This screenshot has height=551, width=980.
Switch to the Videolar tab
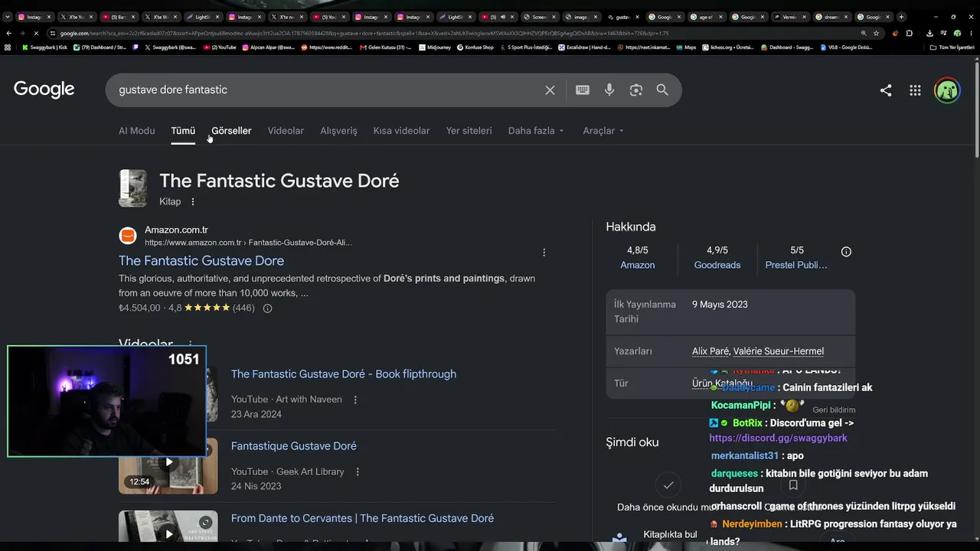[x=286, y=131]
